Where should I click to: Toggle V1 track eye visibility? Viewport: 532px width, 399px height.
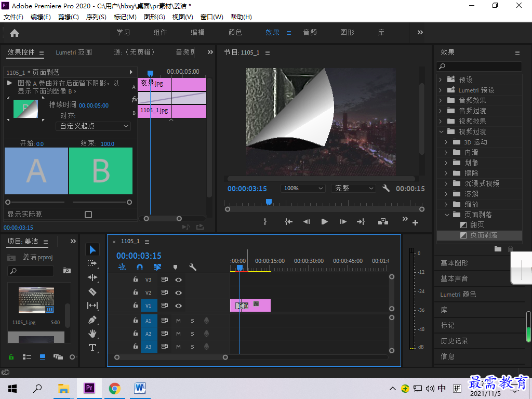(x=179, y=305)
